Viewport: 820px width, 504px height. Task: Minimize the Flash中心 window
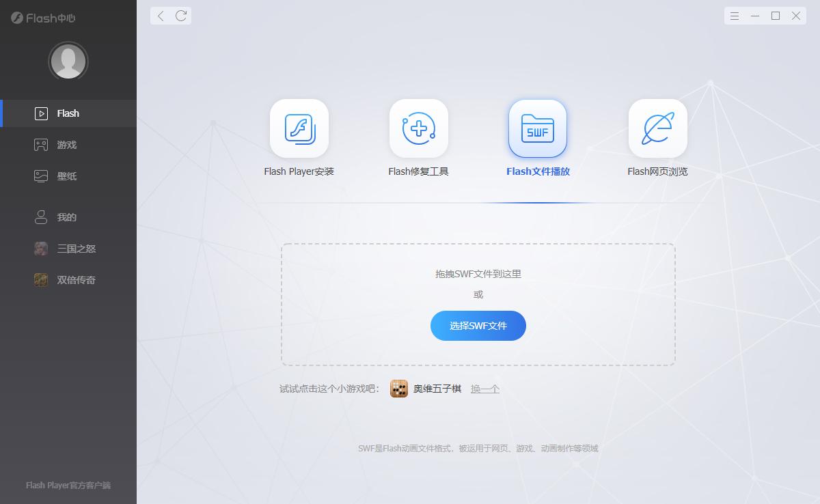coord(755,16)
